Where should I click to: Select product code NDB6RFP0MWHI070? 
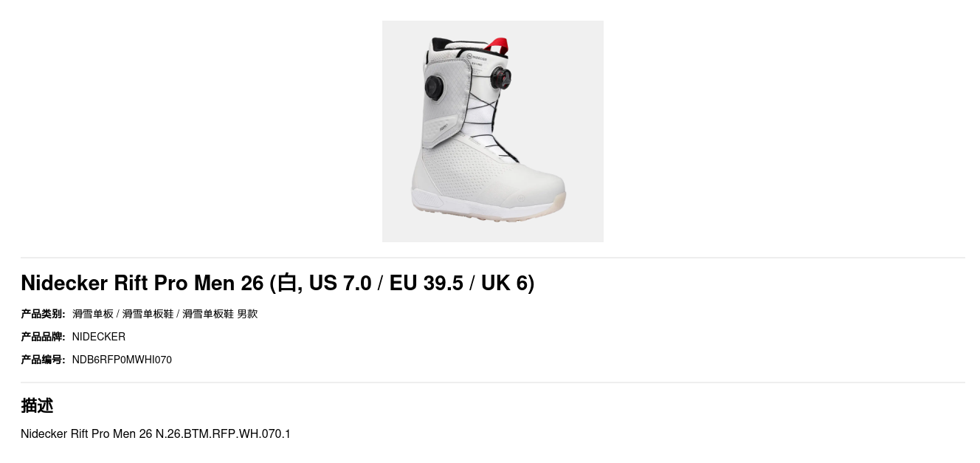pyautogui.click(x=122, y=360)
